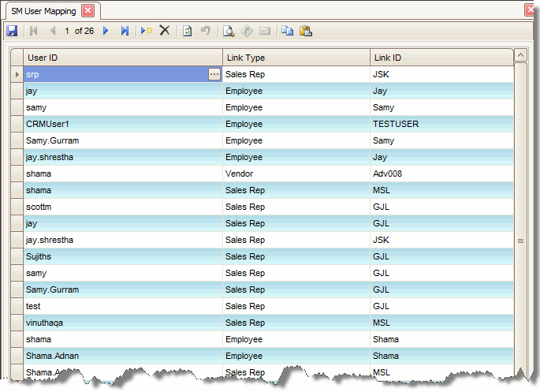Go to the last record
The image size is (540, 392).
point(125,31)
